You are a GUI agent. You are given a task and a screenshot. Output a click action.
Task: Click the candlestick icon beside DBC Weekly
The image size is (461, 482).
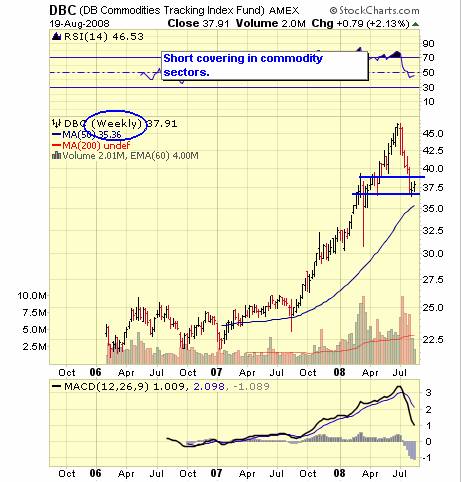click(56, 123)
